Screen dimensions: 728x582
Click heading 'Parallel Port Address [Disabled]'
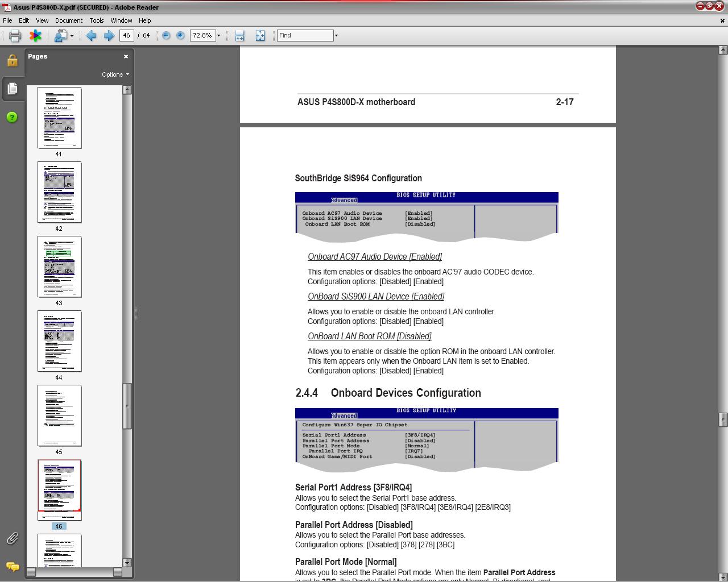354,525
